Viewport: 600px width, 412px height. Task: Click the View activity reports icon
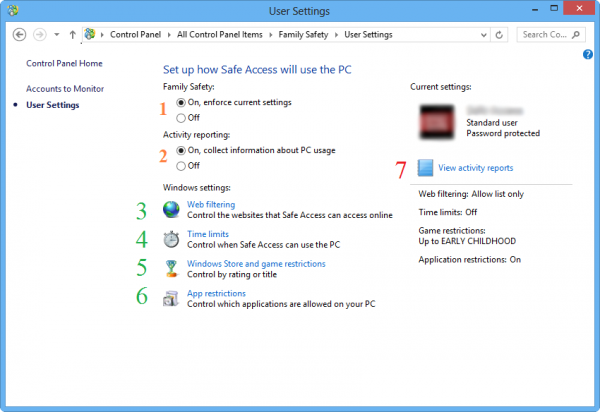tap(425, 168)
